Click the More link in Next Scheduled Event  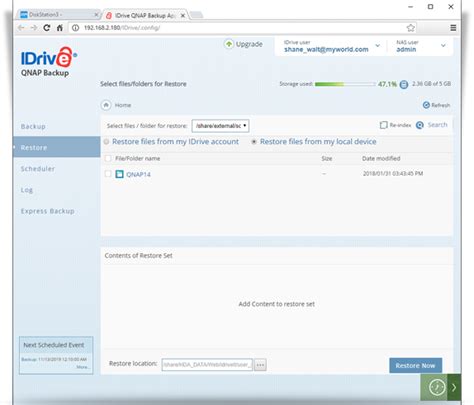click(x=82, y=367)
